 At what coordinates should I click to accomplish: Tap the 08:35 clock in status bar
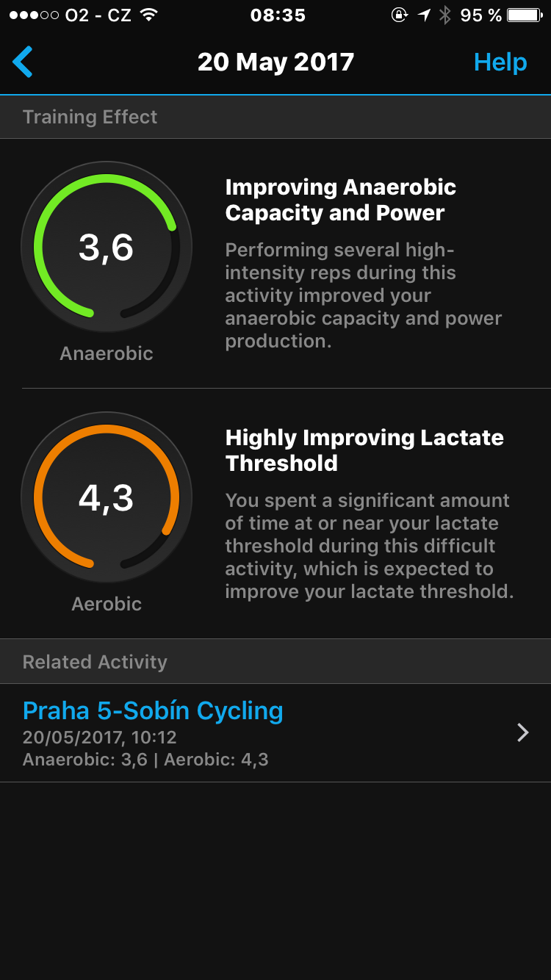point(277,15)
